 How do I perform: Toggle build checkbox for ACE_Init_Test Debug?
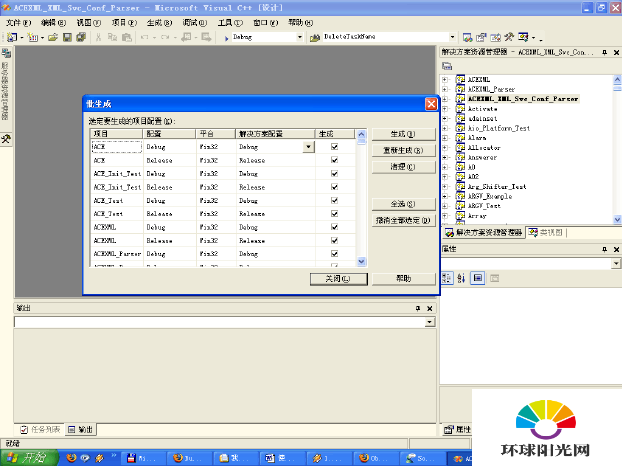(334, 173)
